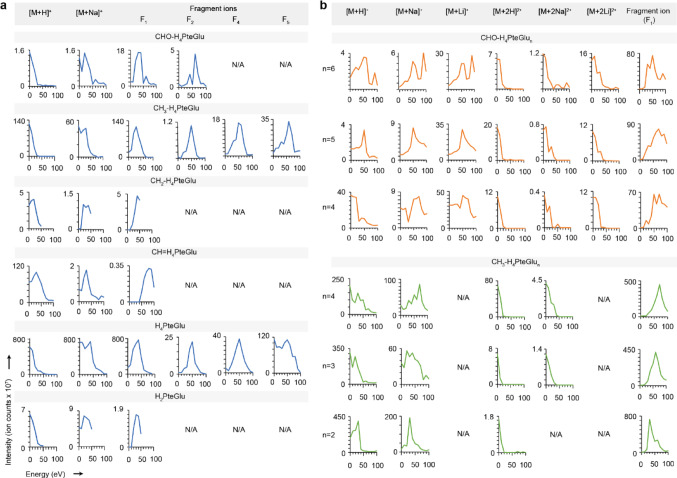Click the [M+2Na]2+ column header
Viewport: 677px width, 478px height.
pos(554,13)
